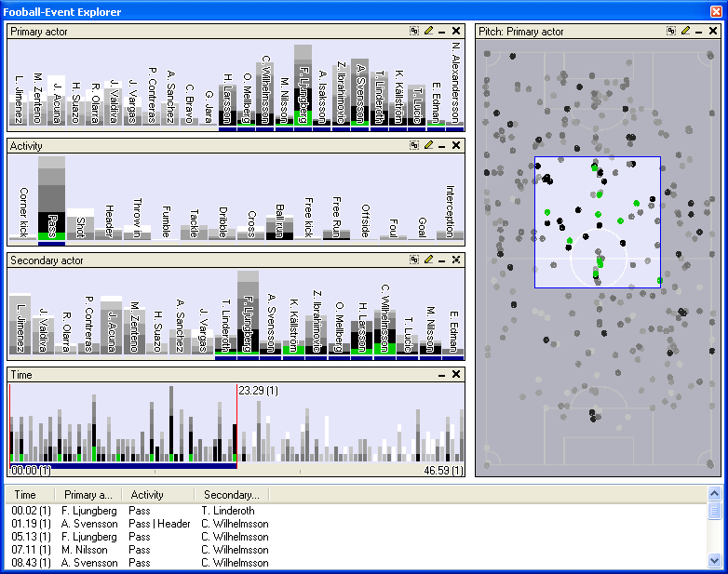The width and height of the screenshot is (728, 574).
Task: Close the Primary actor panel
Action: click(x=456, y=31)
